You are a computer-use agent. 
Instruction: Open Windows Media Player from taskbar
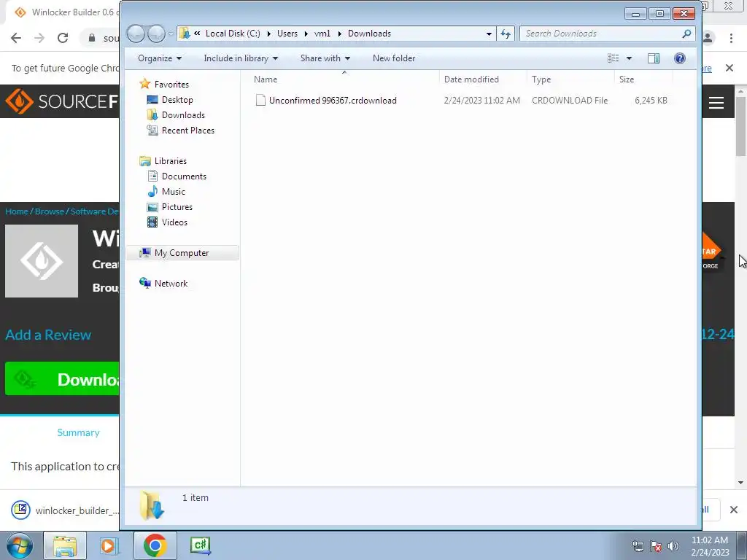[109, 545]
